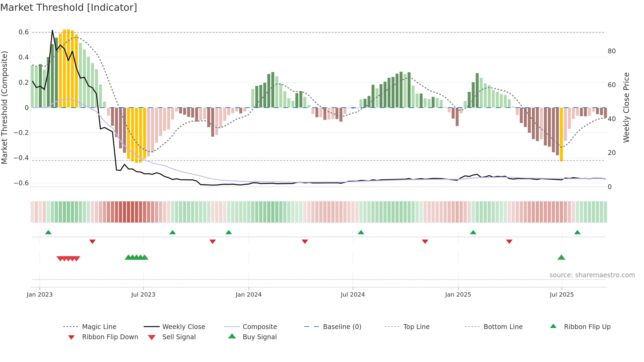Click the source: sharemaestro.com text
644x362 pixels.
click(592, 275)
